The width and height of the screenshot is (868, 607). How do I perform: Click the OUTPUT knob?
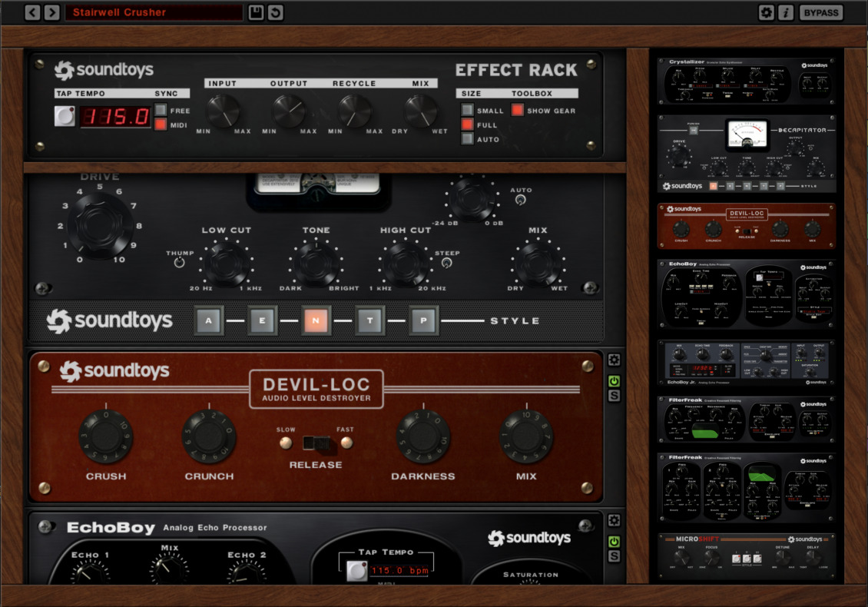click(288, 111)
